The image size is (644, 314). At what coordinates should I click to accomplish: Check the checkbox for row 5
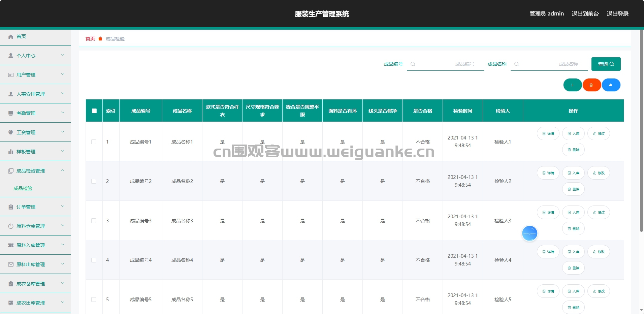click(94, 300)
